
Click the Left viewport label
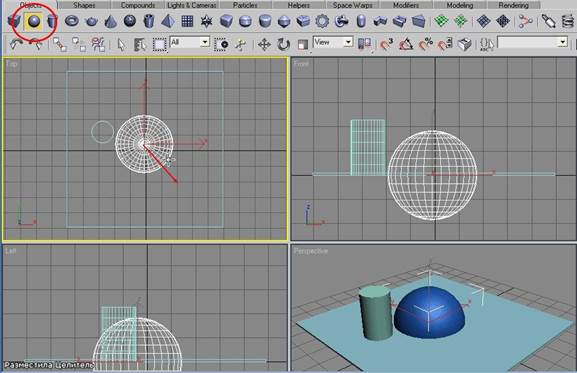point(11,251)
